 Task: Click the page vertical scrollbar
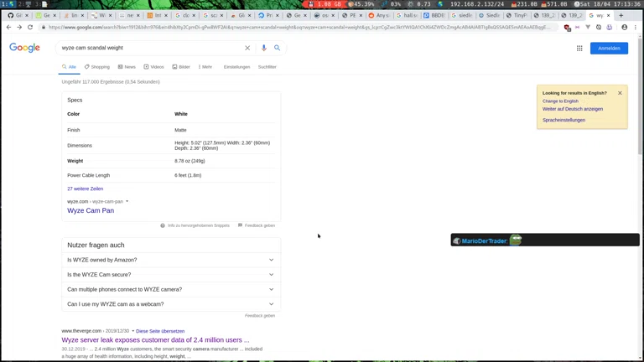pyautogui.click(x=640, y=96)
